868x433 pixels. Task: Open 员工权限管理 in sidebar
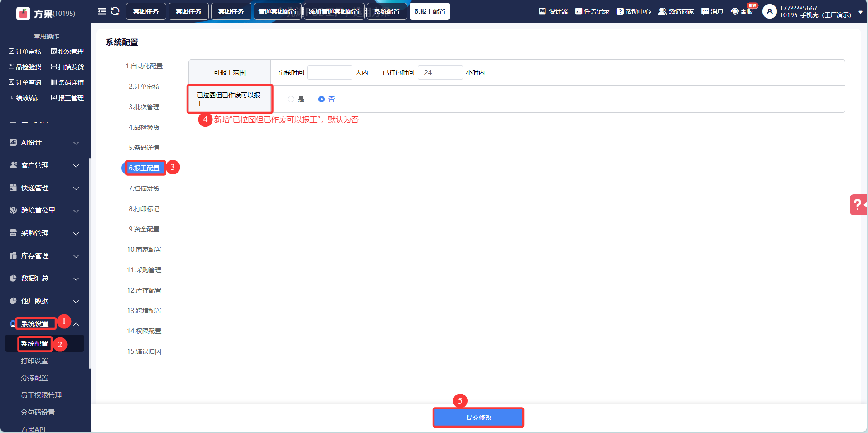pos(41,395)
